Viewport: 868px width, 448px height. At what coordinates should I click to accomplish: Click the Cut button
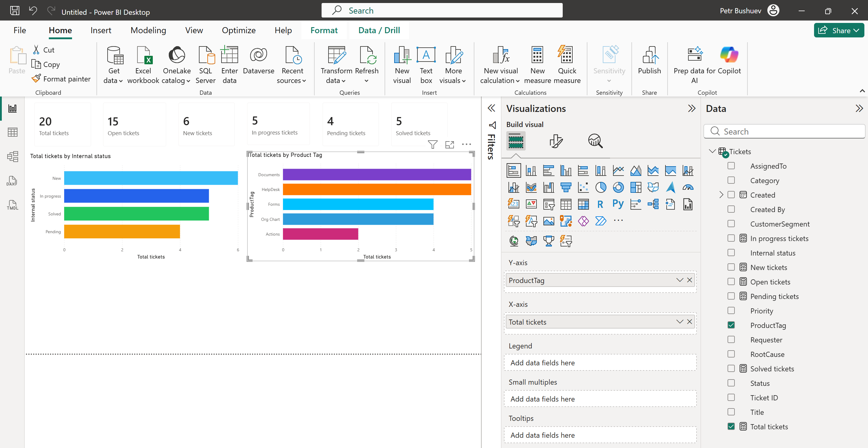tap(44, 49)
